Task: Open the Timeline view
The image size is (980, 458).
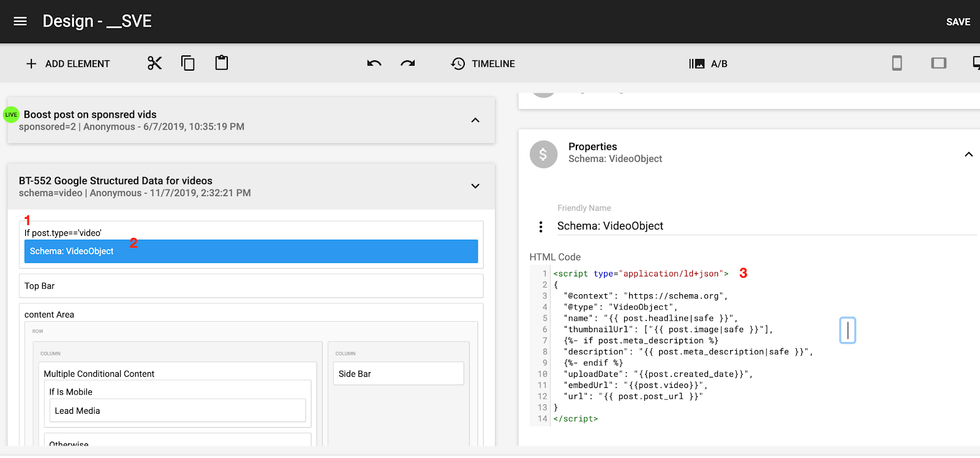Action: pos(482,63)
